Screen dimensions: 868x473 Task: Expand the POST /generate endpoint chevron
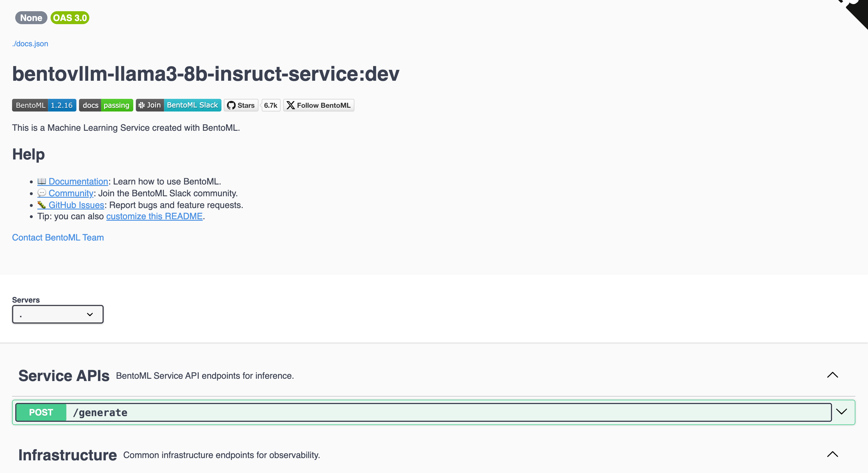841,412
